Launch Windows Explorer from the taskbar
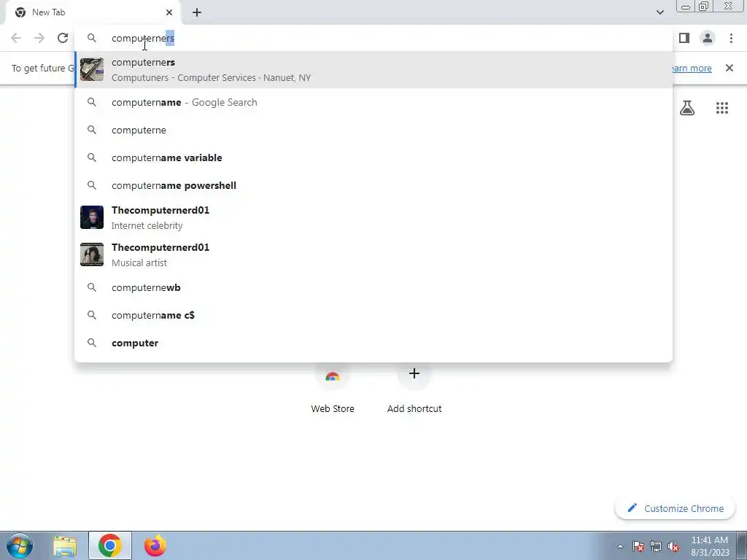Image resolution: width=747 pixels, height=560 pixels. pos(65,545)
